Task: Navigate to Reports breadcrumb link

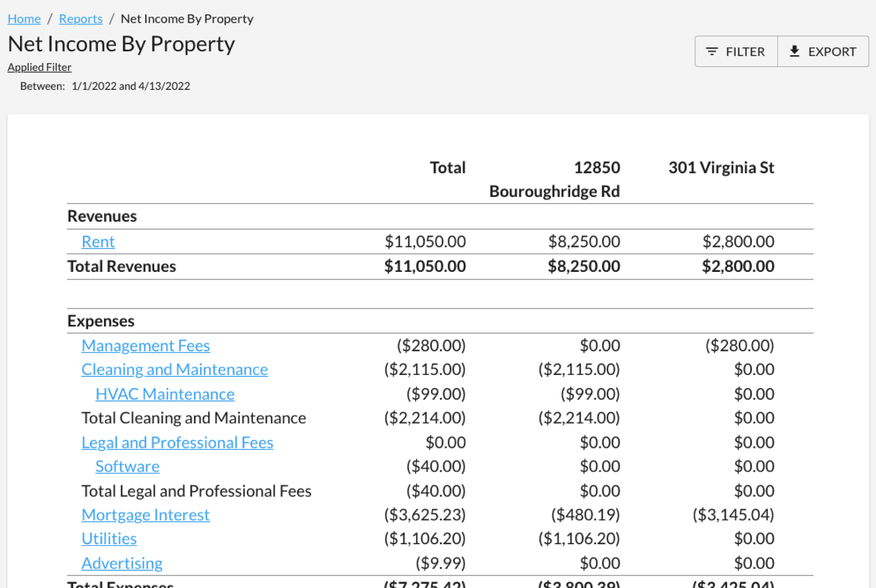Action: [81, 19]
